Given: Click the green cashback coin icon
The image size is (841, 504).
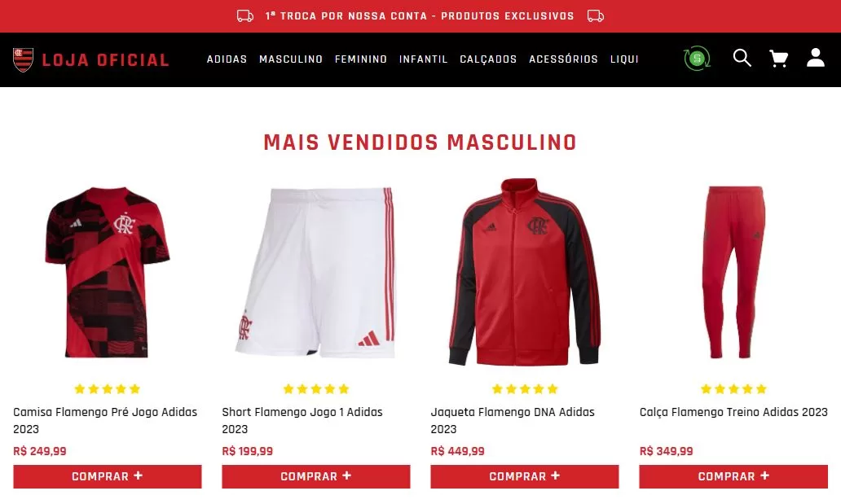Looking at the screenshot, I should [x=697, y=59].
